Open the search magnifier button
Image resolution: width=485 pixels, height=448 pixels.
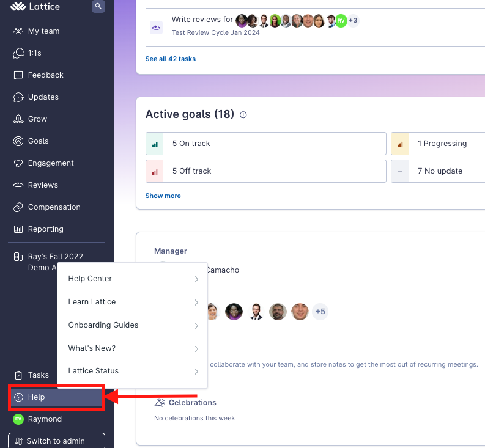click(98, 6)
